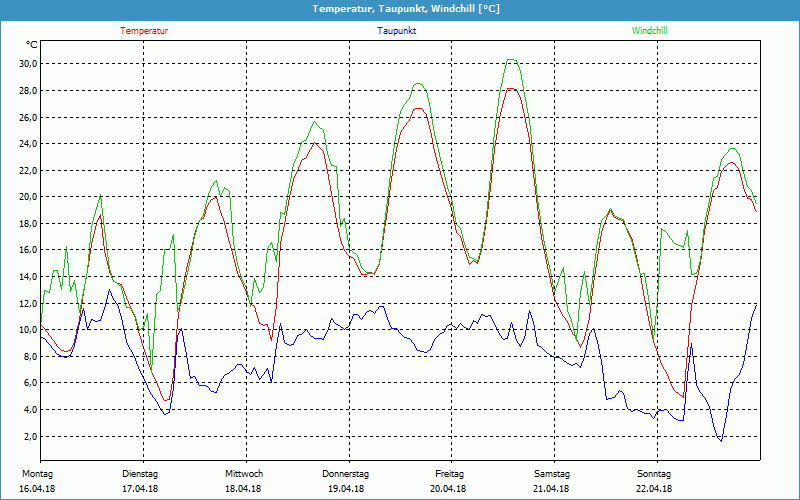Click the 12,0 y-axis value
The height and width of the screenshot is (500, 800).
(x=28, y=304)
